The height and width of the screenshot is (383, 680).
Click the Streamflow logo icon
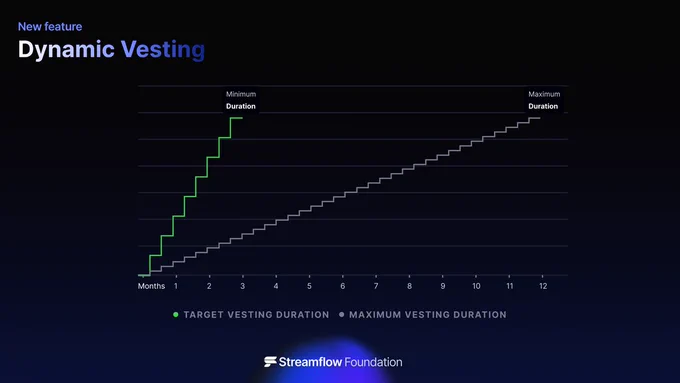click(x=270, y=362)
